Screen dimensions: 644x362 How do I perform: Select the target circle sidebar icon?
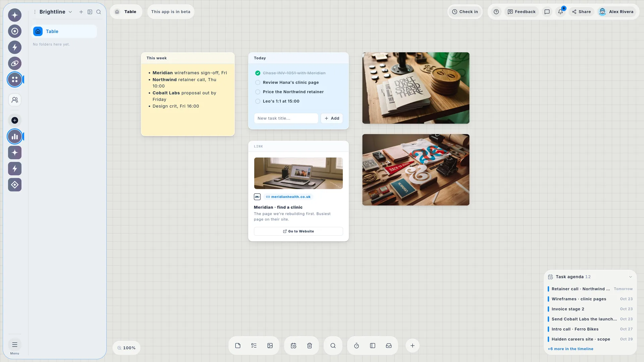point(15,31)
